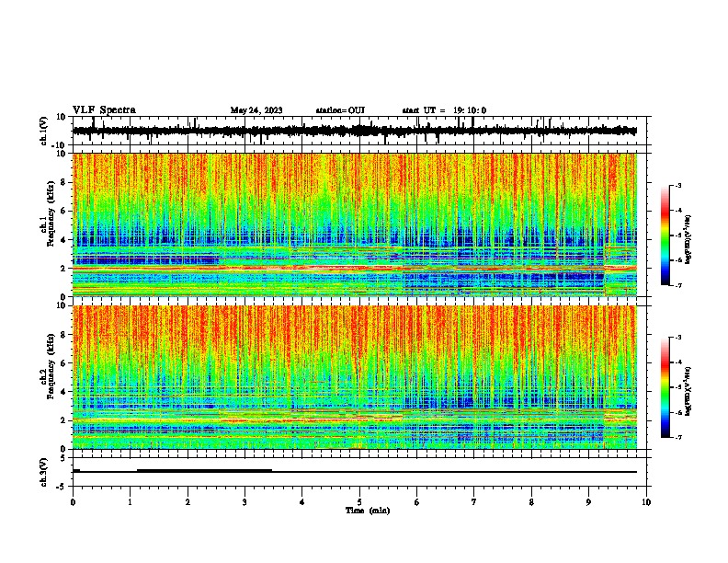This screenshot has width=728, height=563.
Task: Click the "4" kHz tick of ch.2 spectrogram
Action: pos(63,392)
